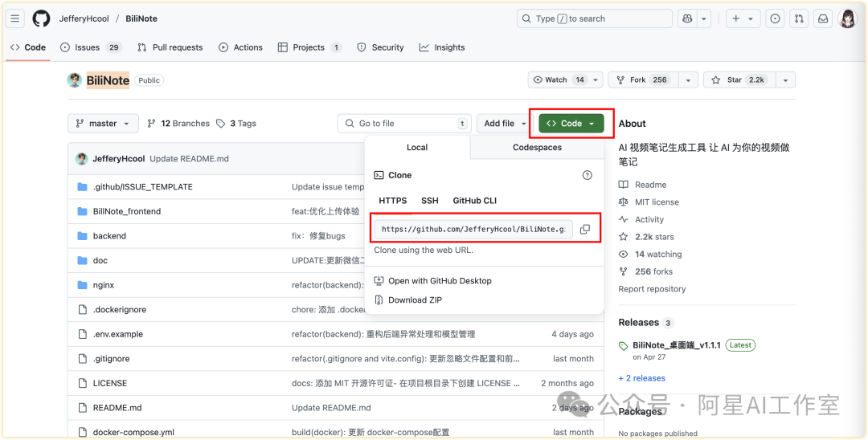868x440 pixels.
Task: Switch to the Security tab
Action: coord(380,47)
